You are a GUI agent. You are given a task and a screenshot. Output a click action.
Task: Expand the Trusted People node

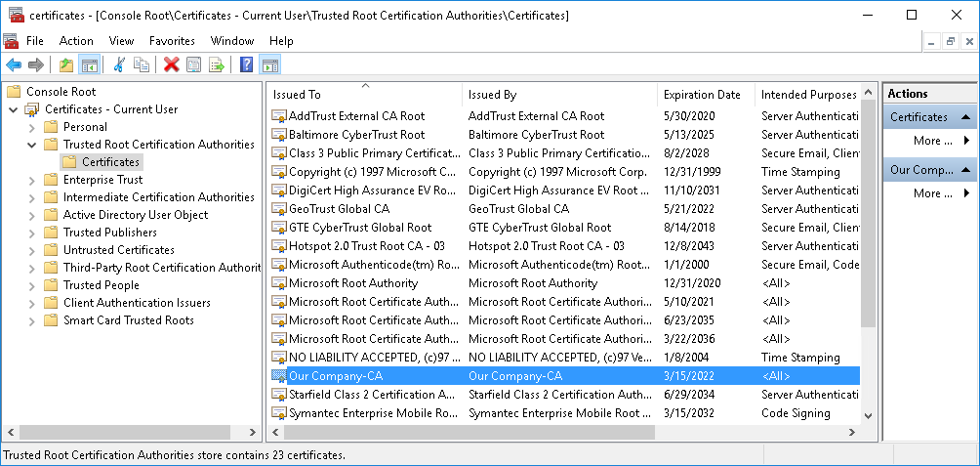pyautogui.click(x=32, y=286)
